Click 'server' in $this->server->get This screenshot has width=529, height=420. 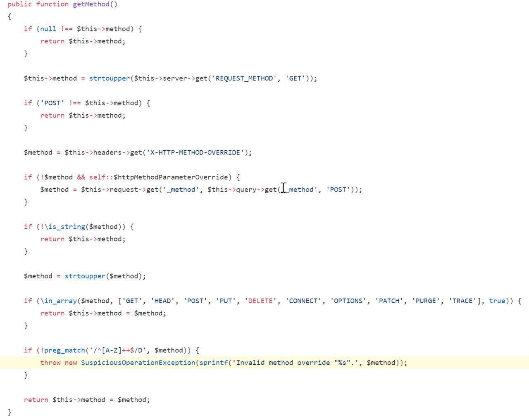tap(175, 78)
